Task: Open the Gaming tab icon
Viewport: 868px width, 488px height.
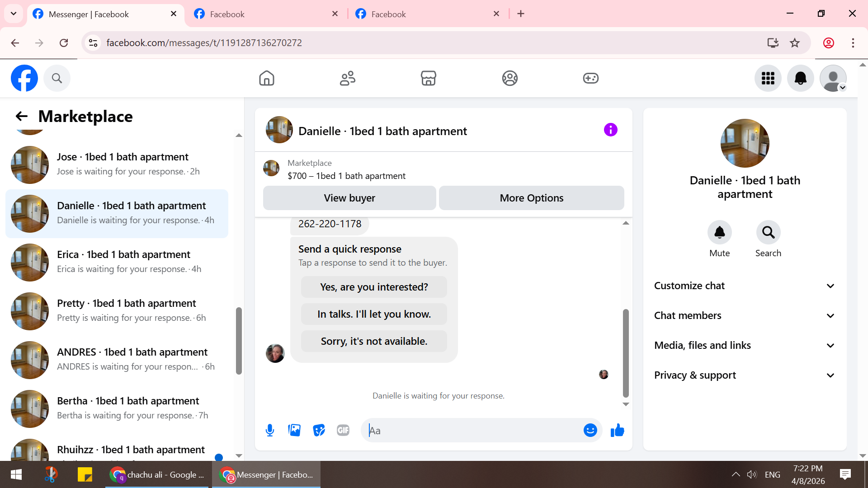Action: pos(590,78)
